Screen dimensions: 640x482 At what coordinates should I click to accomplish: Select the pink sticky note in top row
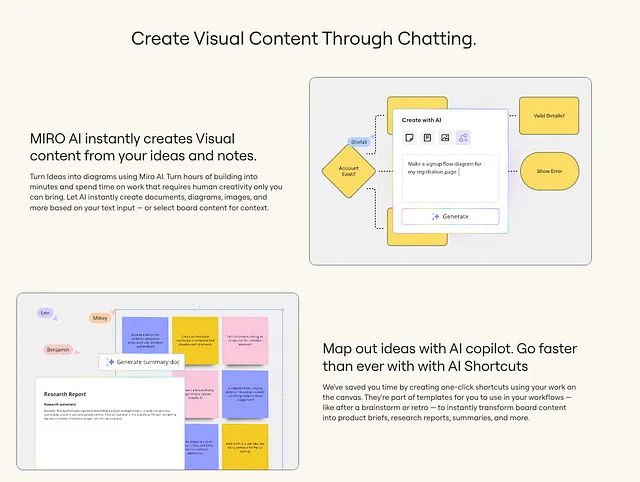245,340
